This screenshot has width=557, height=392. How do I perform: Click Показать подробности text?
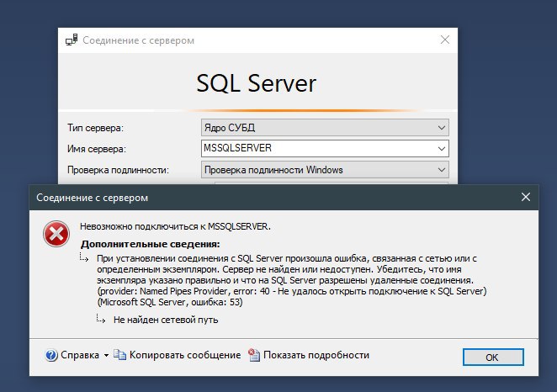[316, 355]
